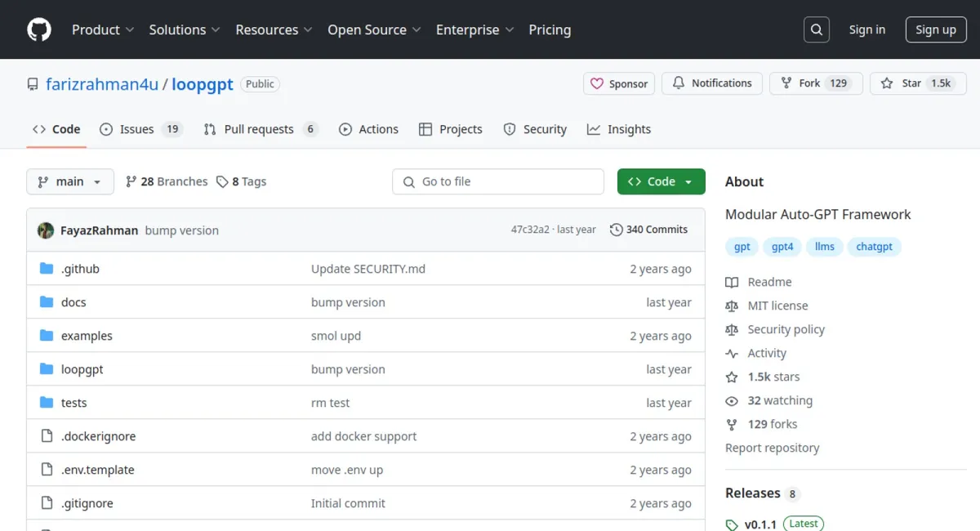980x531 pixels.
Task: Select the chatgpt topic tag
Action: [875, 247]
